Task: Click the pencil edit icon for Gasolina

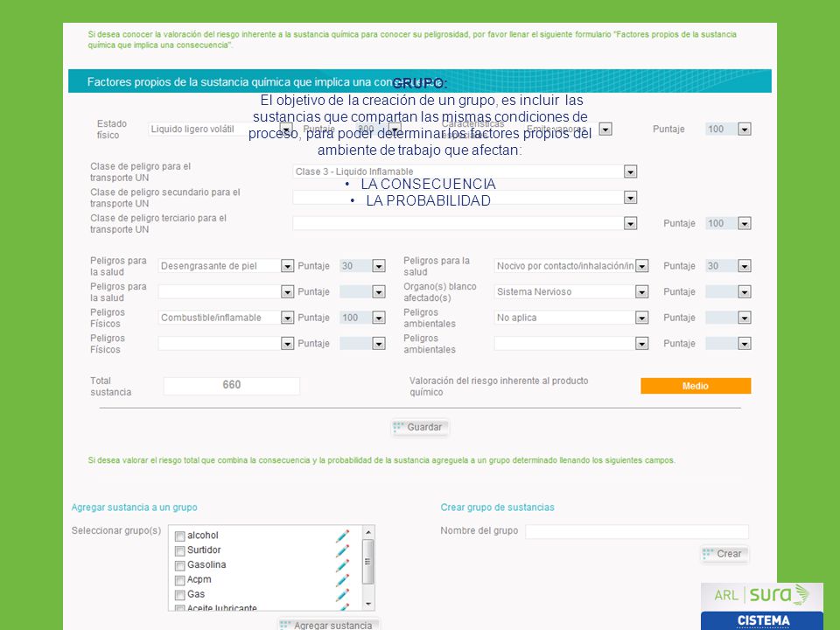Action: point(342,565)
